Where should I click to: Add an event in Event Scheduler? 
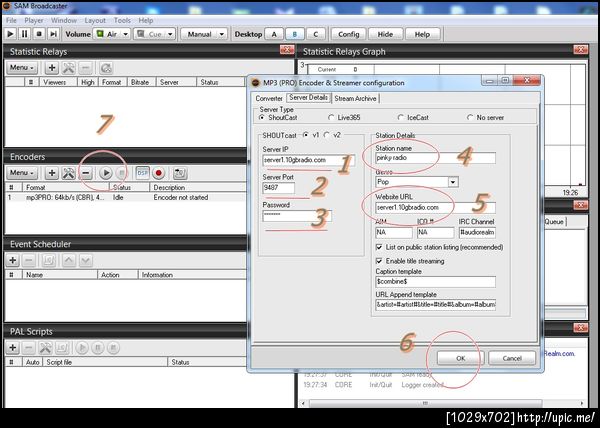[x=12, y=260]
